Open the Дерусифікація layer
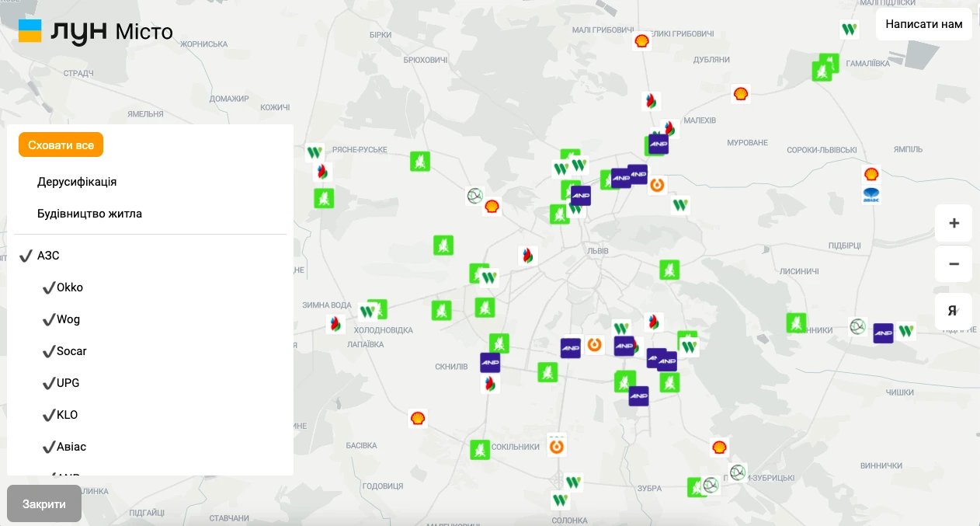Viewport: 980px width, 526px height. coord(77,182)
